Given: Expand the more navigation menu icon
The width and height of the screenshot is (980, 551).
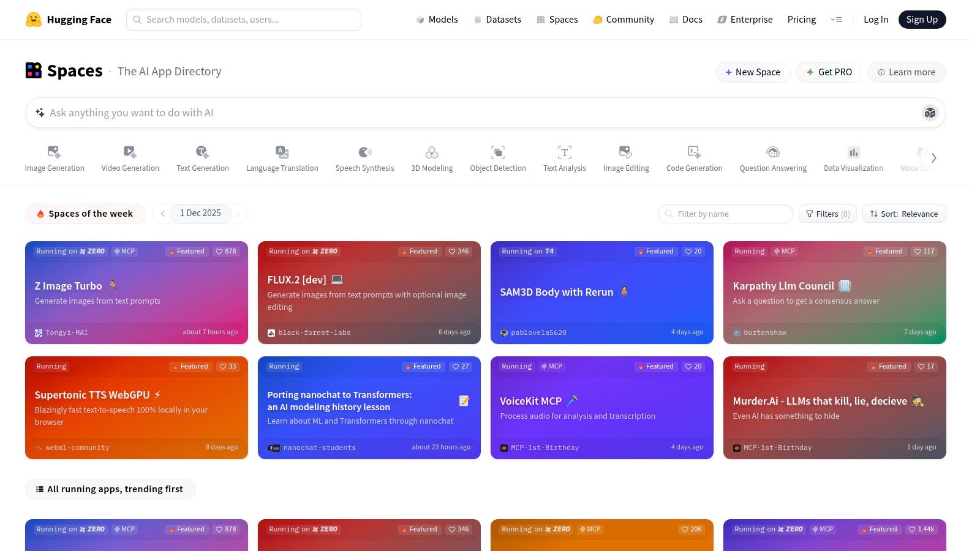Looking at the screenshot, I should pyautogui.click(x=836, y=20).
